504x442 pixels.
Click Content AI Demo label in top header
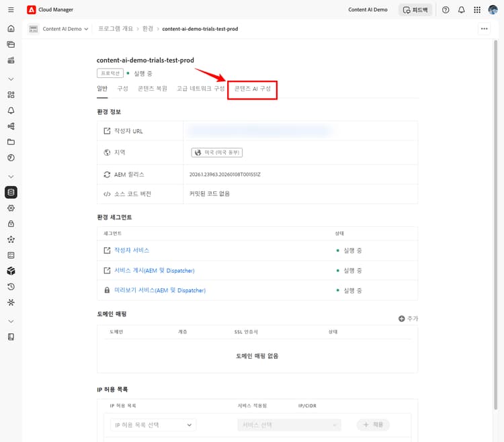coord(368,9)
